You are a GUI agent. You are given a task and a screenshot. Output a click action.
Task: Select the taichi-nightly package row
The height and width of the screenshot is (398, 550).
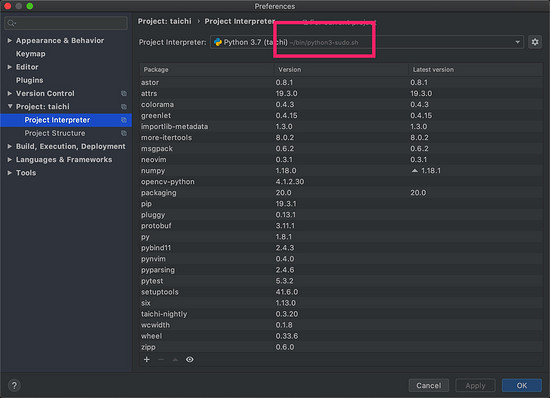[x=341, y=314]
